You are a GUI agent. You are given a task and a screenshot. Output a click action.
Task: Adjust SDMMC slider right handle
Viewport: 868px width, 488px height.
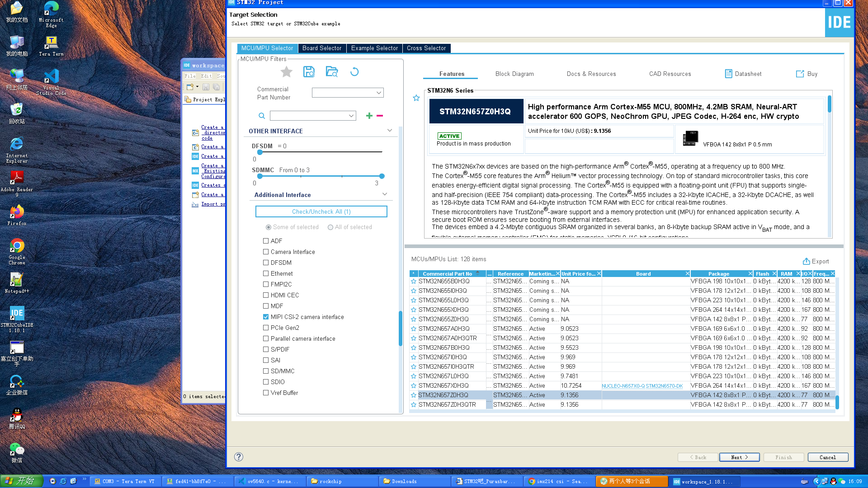pyautogui.click(x=382, y=176)
